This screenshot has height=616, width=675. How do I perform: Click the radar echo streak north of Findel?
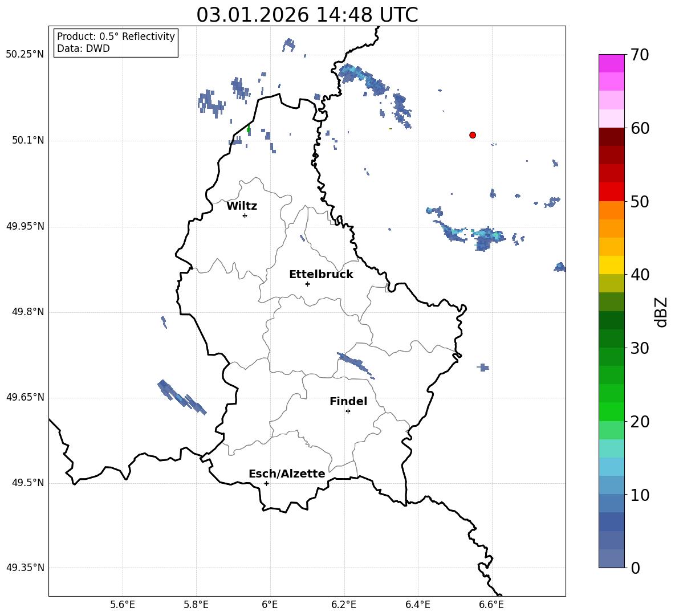click(356, 365)
